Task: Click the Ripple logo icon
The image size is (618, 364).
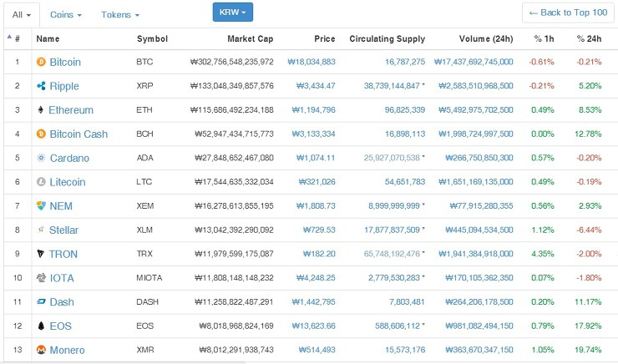Action: click(41, 86)
